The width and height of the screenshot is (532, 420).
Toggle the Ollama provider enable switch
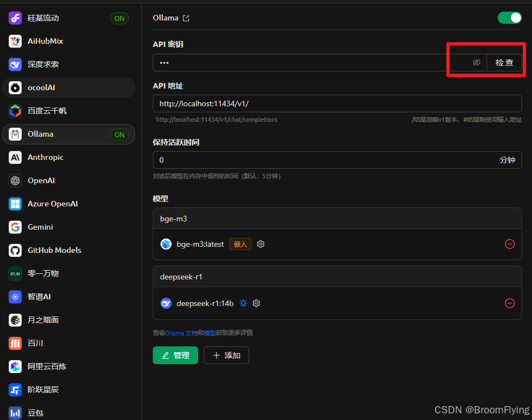(x=510, y=18)
